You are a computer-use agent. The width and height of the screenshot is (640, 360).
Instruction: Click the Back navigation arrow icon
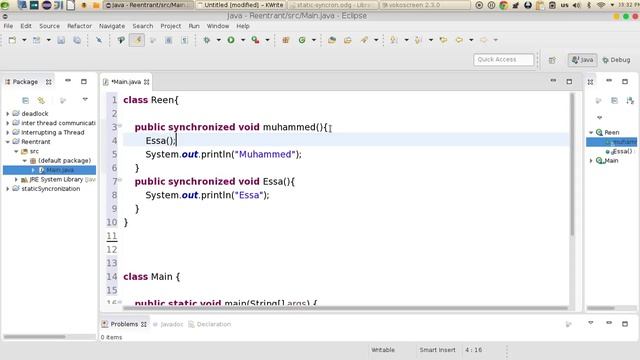[459, 40]
